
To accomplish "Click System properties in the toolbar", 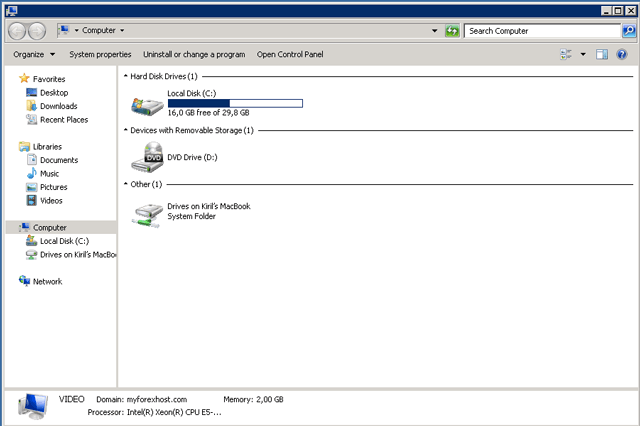I will (x=100, y=54).
